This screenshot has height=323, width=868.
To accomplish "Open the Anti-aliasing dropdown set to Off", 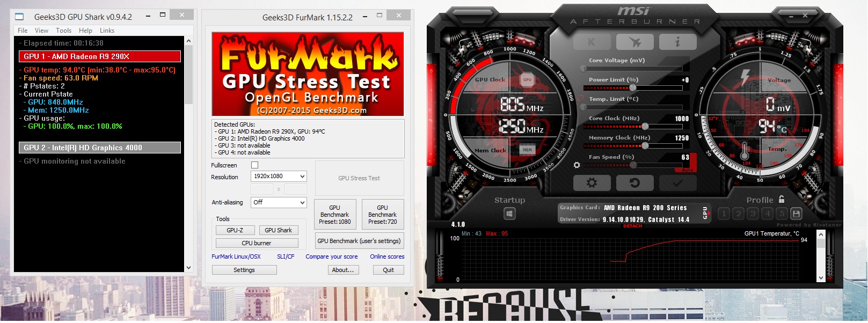I will point(279,202).
